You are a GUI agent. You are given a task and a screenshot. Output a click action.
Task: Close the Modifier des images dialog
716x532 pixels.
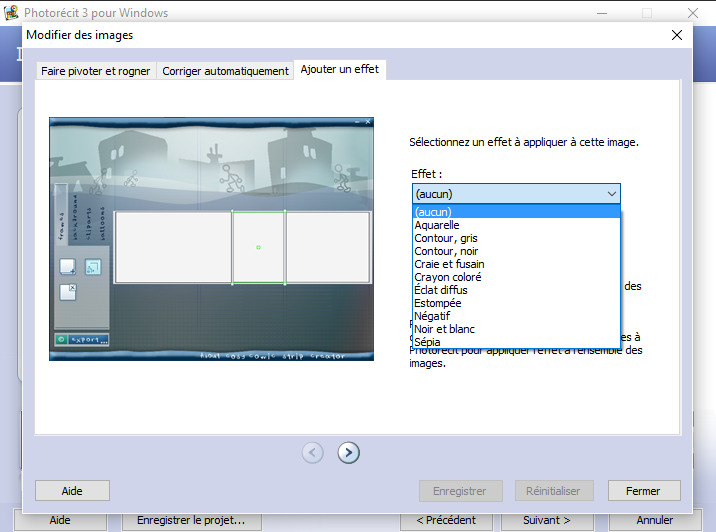click(x=677, y=35)
